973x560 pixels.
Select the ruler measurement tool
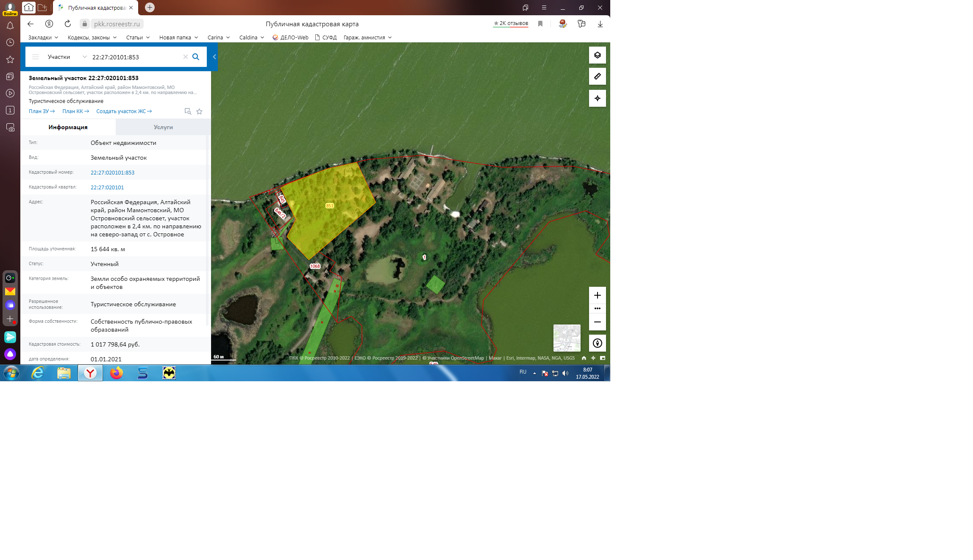tap(597, 76)
